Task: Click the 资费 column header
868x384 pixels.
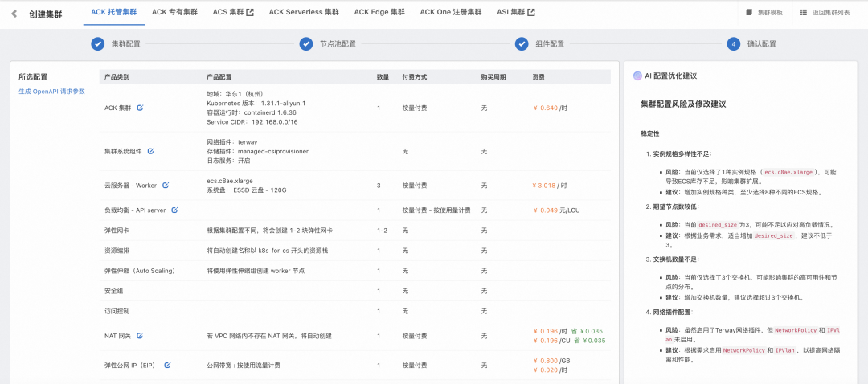Action: click(538, 76)
